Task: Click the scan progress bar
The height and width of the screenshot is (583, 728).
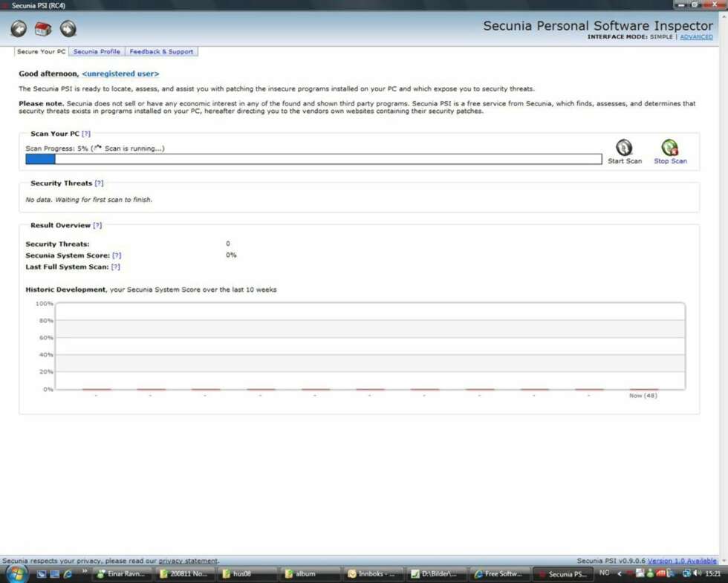Action: point(313,159)
